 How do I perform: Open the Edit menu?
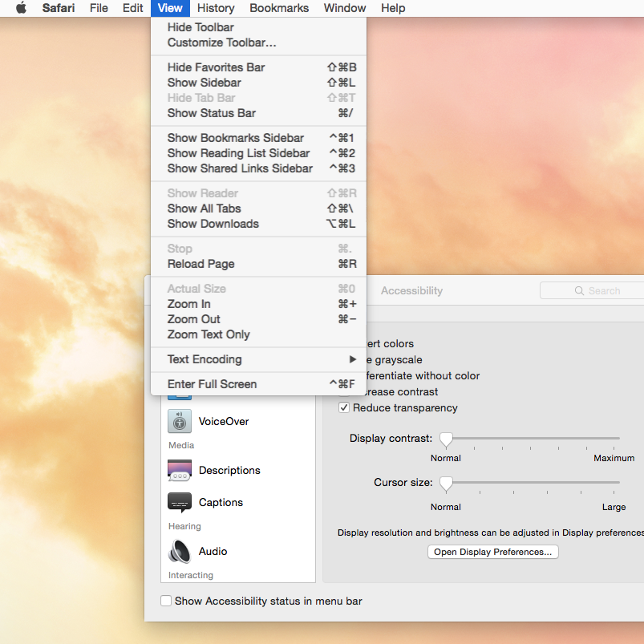[132, 8]
